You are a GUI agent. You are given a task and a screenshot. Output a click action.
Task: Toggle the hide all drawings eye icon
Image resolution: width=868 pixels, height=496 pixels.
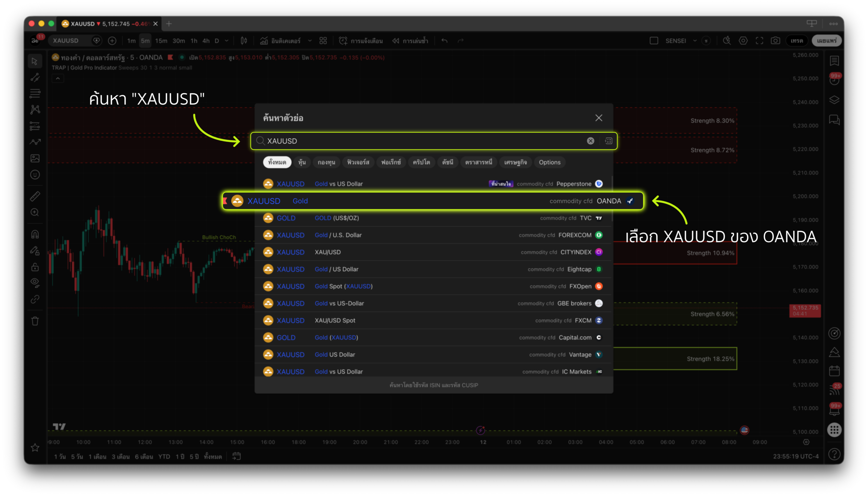pos(35,282)
